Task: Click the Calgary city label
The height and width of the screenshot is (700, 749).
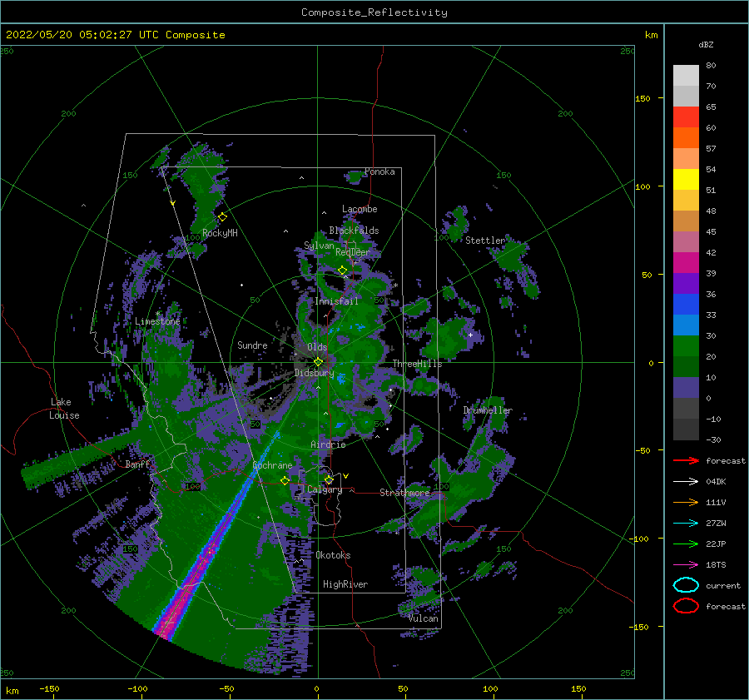Action: click(325, 489)
